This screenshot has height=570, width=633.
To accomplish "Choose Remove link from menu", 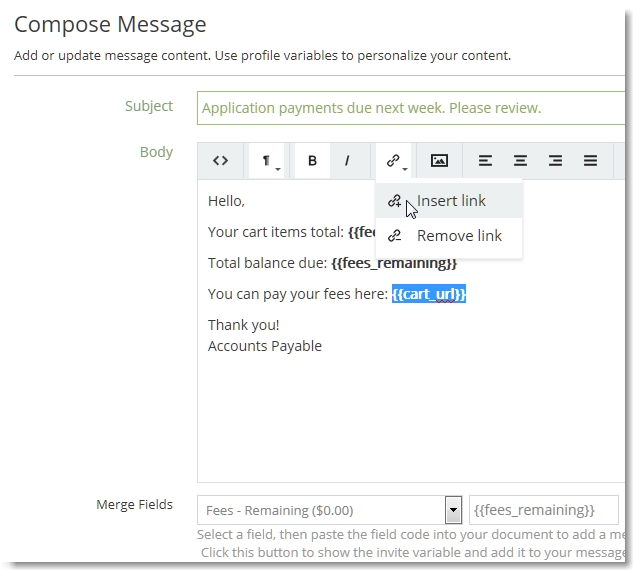I will (x=449, y=235).
